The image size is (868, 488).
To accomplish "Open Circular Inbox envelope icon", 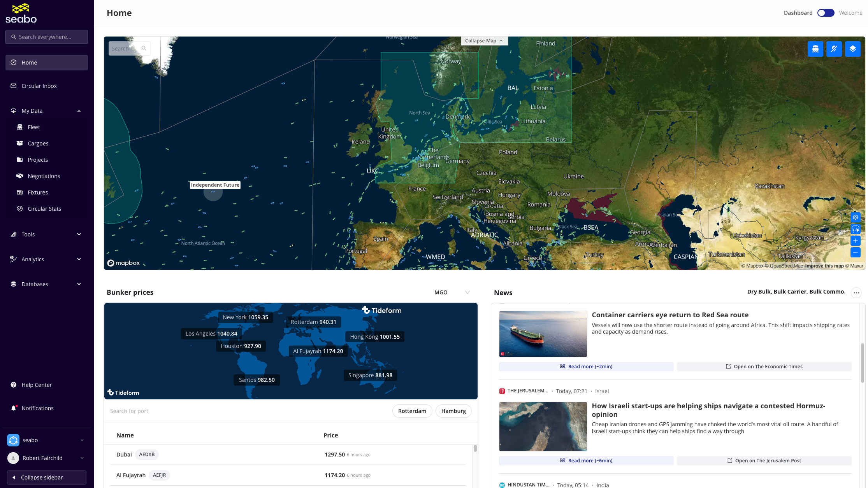I will (14, 86).
